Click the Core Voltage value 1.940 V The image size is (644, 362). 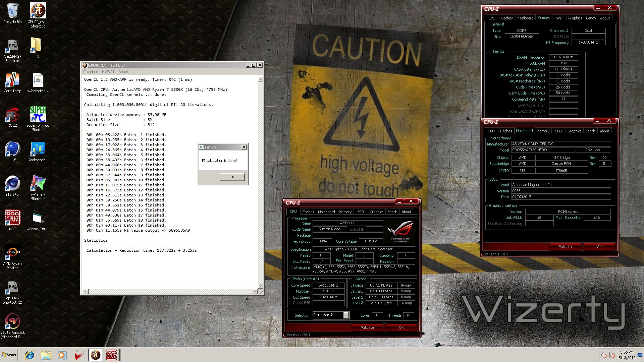point(371,241)
